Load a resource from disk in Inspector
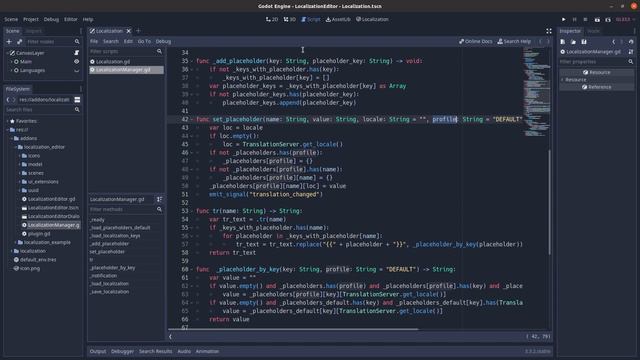640x360 pixels. point(573,42)
